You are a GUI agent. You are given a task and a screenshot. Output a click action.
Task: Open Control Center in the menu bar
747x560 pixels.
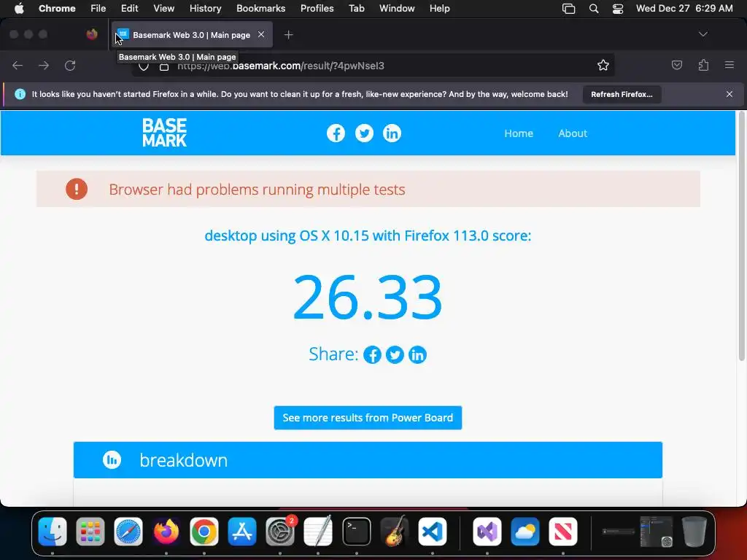(x=618, y=9)
